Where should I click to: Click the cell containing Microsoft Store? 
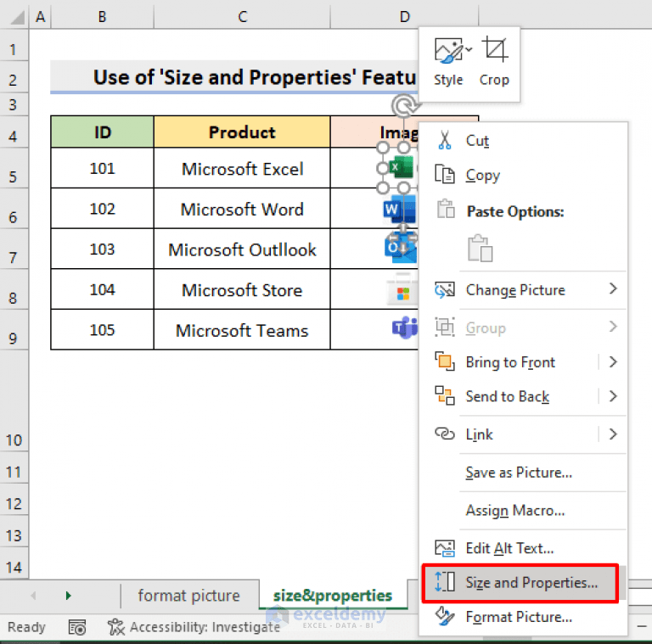click(x=242, y=289)
